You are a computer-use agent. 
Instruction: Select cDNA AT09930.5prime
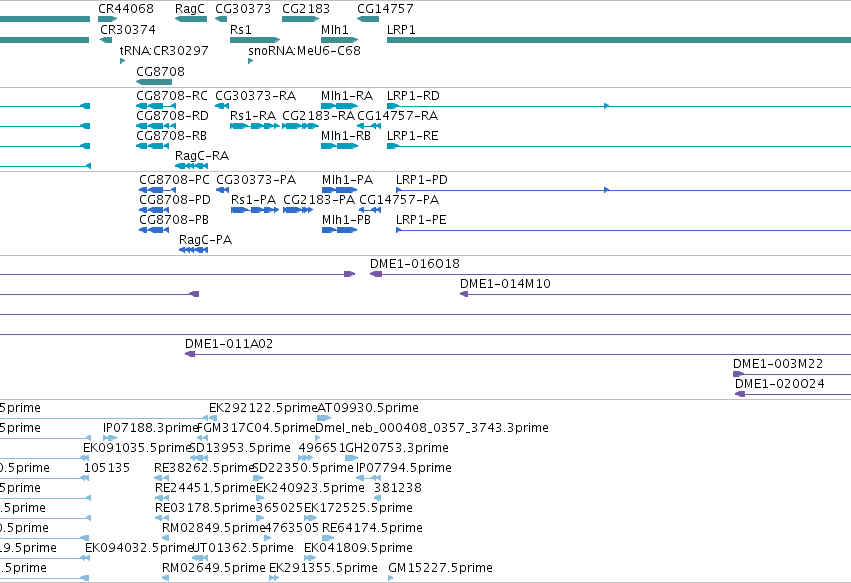click(368, 408)
